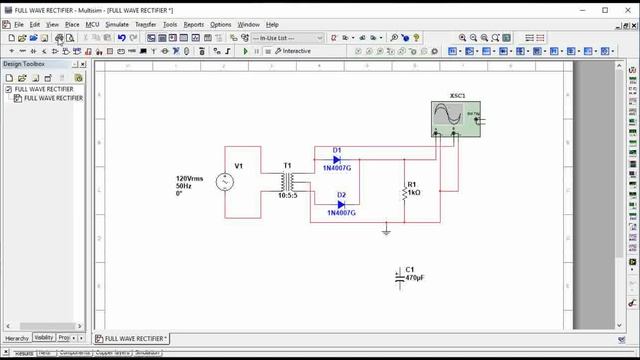Save the design with the disk icon
Screen dimensions: 640x360
44,38
